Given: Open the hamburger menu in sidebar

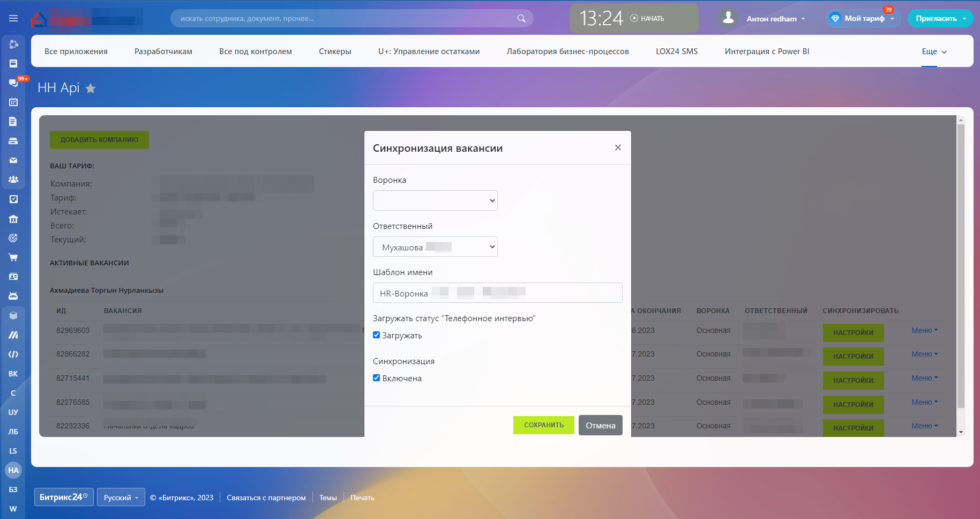Looking at the screenshot, I should 13,18.
